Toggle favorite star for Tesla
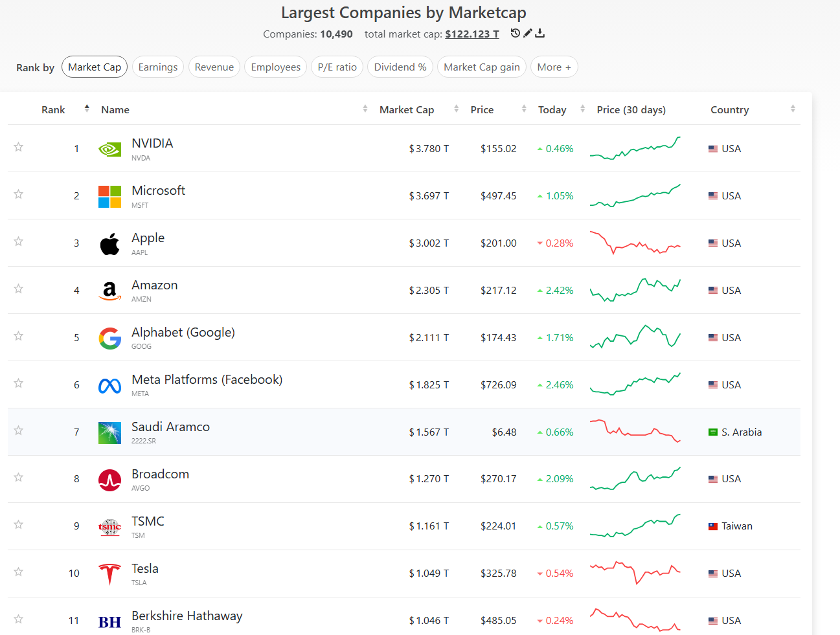This screenshot has height=635, width=840. pyautogui.click(x=19, y=572)
